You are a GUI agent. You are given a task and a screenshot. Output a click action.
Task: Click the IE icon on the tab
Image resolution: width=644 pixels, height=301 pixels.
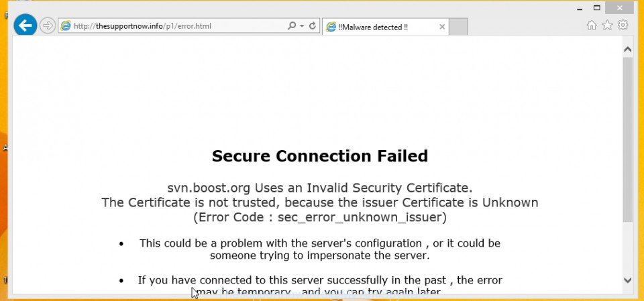coord(331,27)
